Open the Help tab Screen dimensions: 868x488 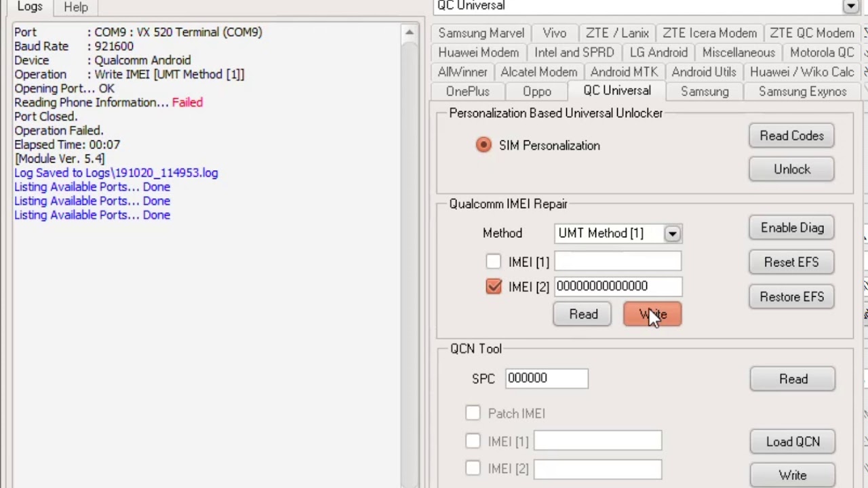pos(76,7)
